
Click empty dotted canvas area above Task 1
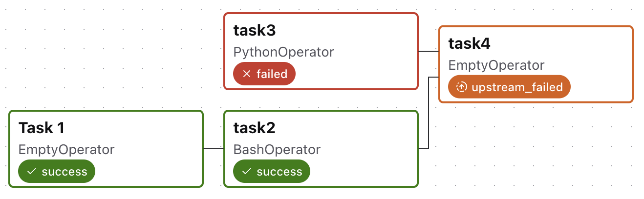tap(98, 59)
